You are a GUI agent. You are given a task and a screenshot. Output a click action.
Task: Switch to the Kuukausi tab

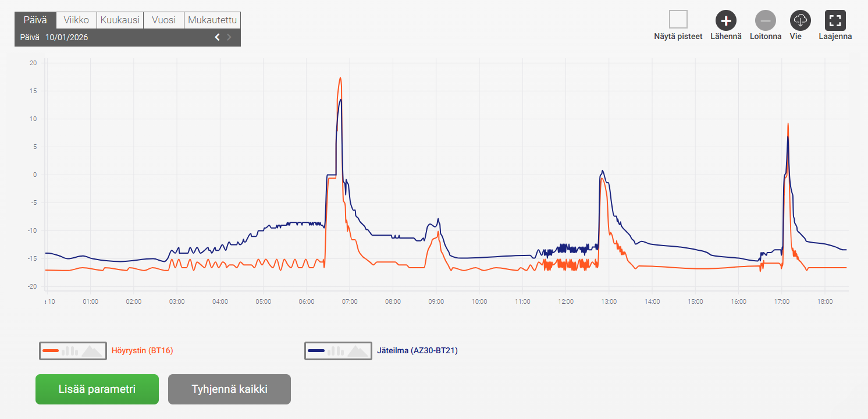point(120,20)
